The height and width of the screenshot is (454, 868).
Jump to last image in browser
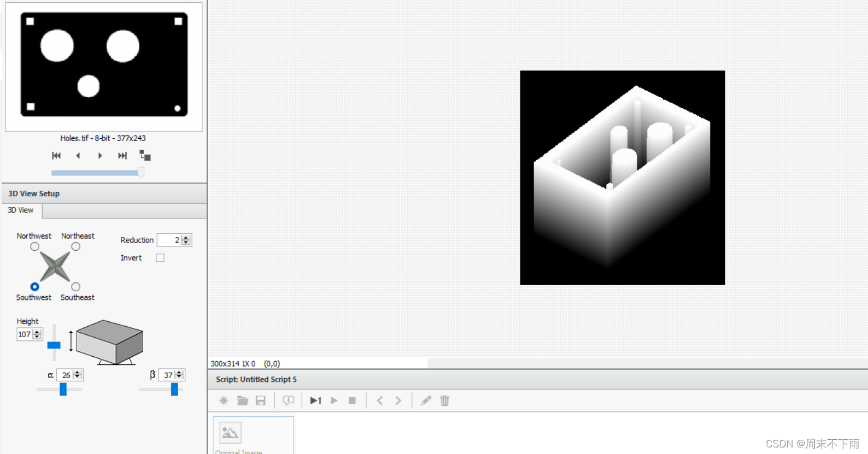click(122, 156)
